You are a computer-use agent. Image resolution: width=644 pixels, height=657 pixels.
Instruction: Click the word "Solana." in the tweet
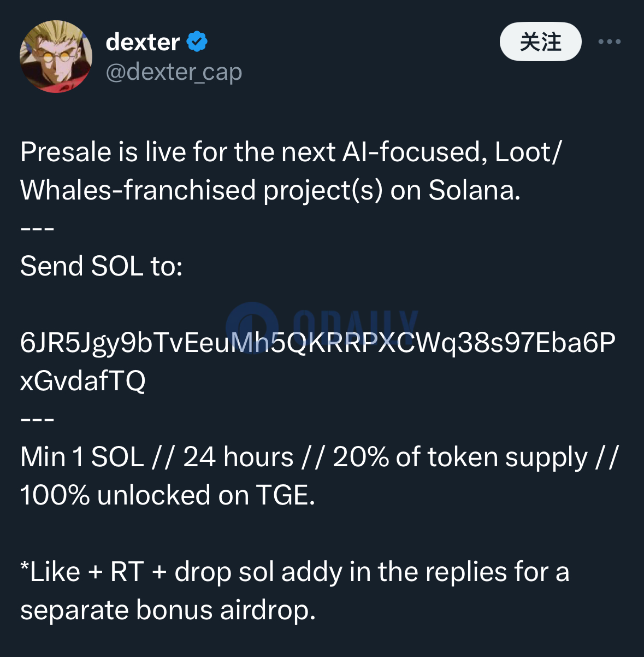(475, 190)
